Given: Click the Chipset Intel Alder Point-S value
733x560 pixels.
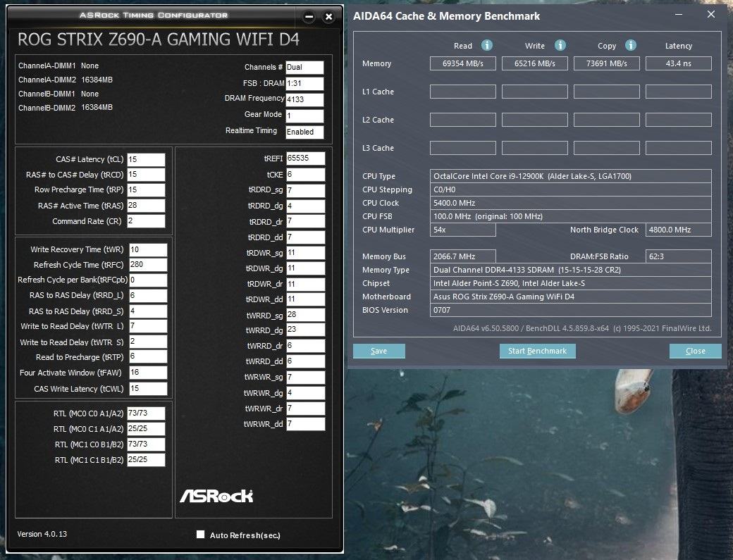Looking at the screenshot, I should [571, 283].
